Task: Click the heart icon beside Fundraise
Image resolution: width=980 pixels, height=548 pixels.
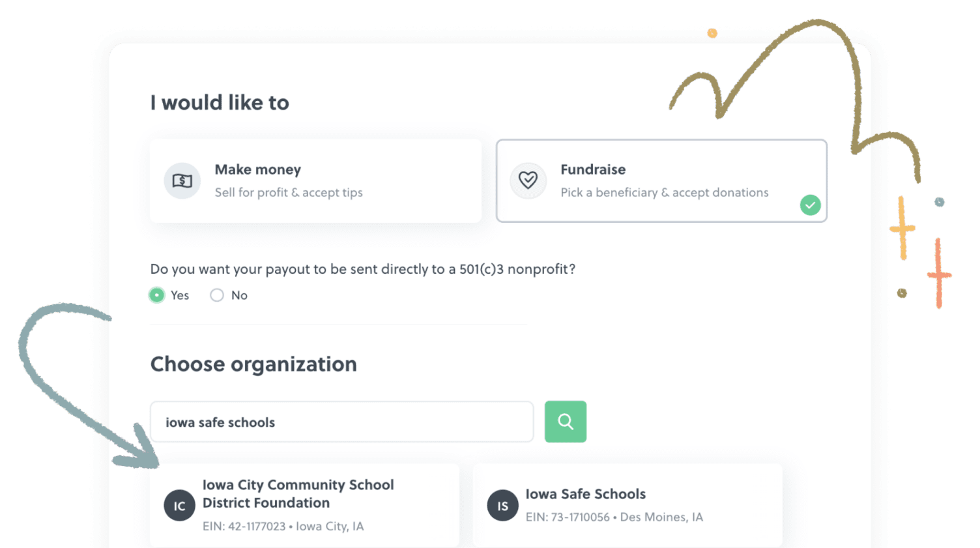Action: [x=528, y=180]
